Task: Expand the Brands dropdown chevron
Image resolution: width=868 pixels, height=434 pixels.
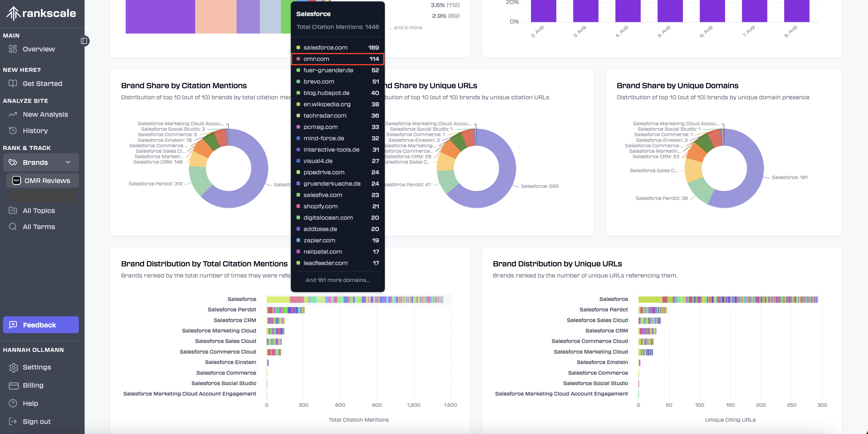Action: [68, 163]
